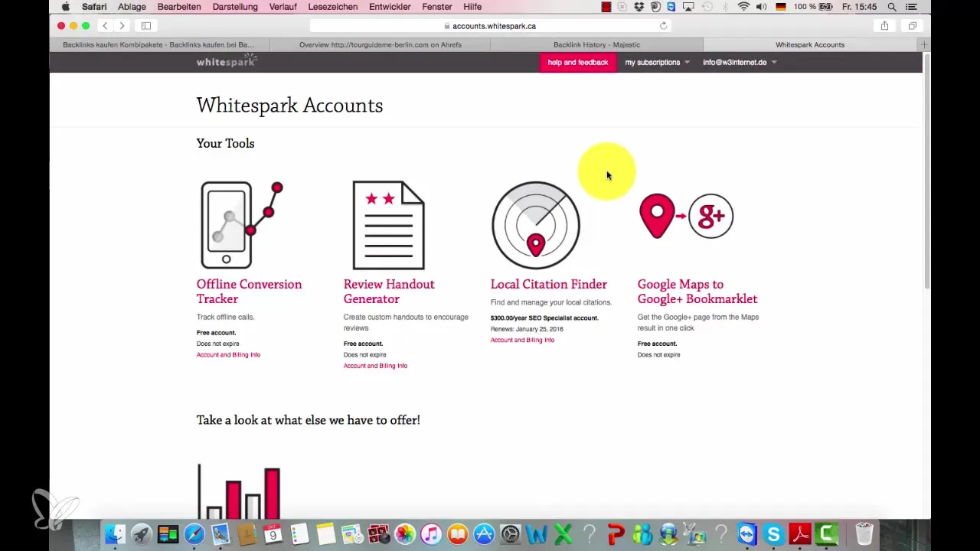
Task: Open iTunes in the Dock
Action: pos(431,534)
